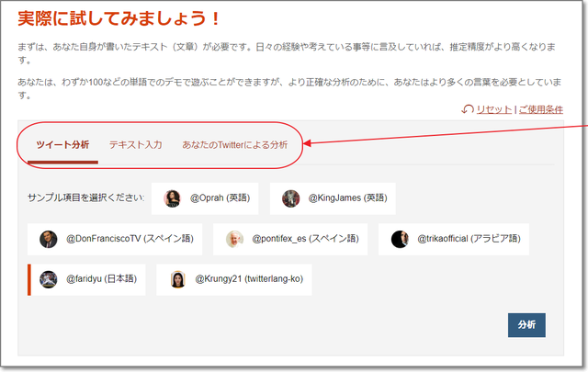Click the Oprah profile avatar
Image resolution: width=588 pixels, height=372 pixels.
point(172,198)
